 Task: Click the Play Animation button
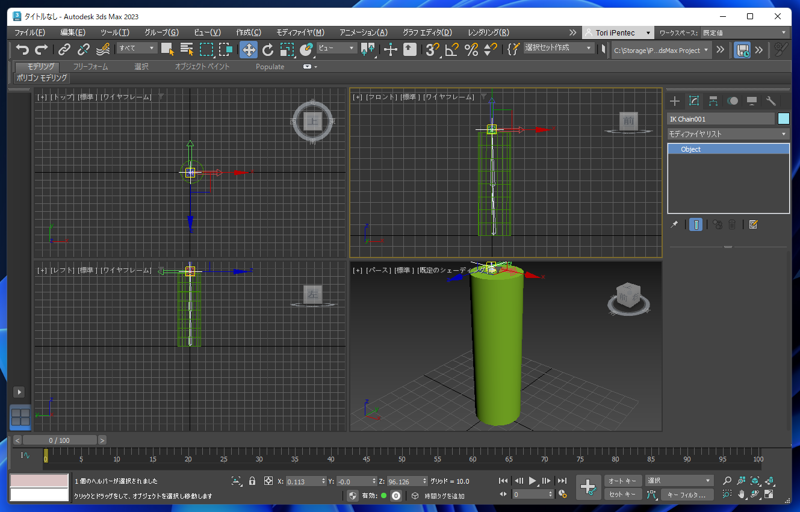click(x=532, y=481)
